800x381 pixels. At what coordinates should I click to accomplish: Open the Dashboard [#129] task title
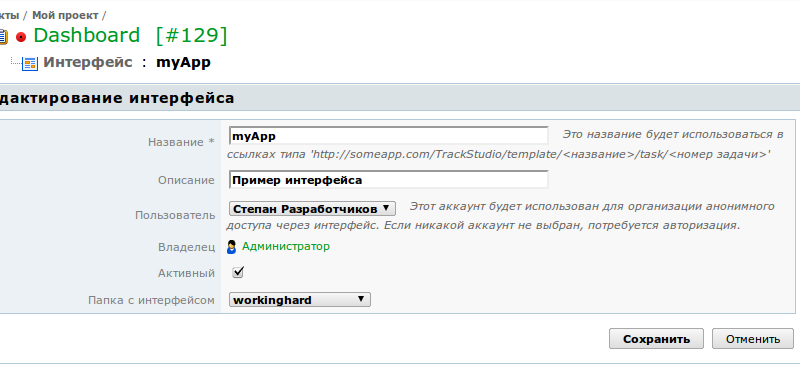pos(130,36)
